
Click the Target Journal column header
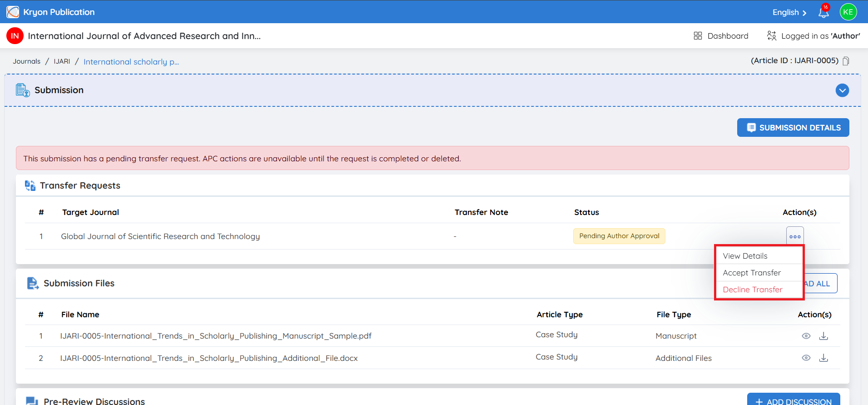point(90,212)
